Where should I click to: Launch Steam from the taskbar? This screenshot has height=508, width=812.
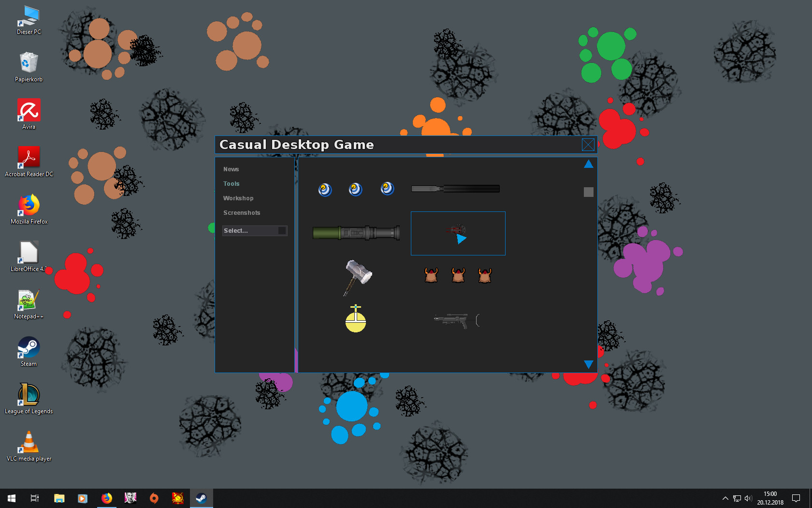click(x=201, y=498)
